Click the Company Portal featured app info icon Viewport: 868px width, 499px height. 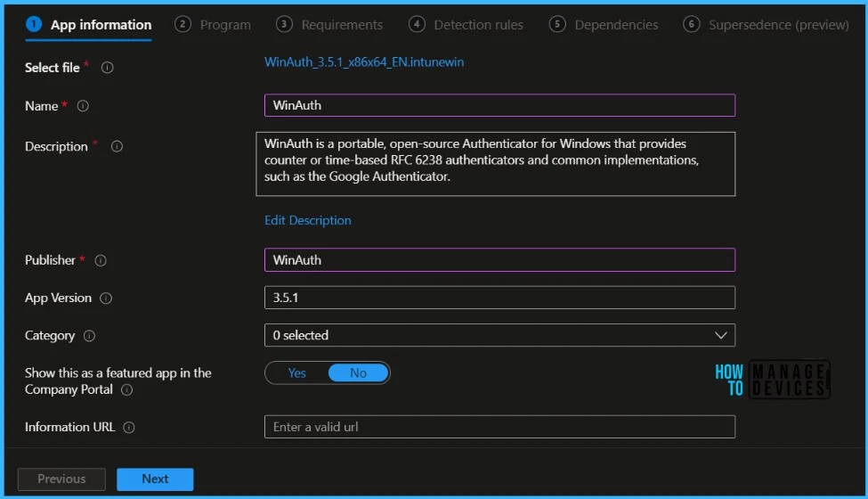[x=126, y=390]
